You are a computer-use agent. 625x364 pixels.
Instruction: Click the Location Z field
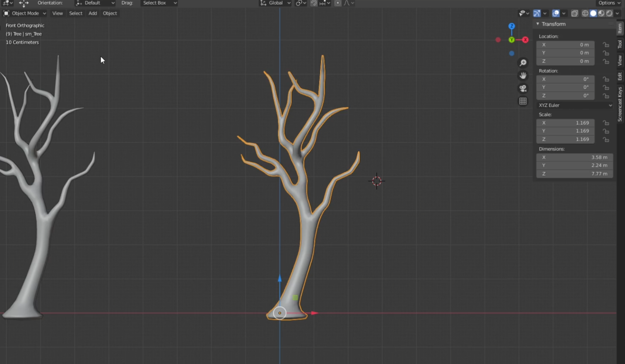click(x=566, y=61)
